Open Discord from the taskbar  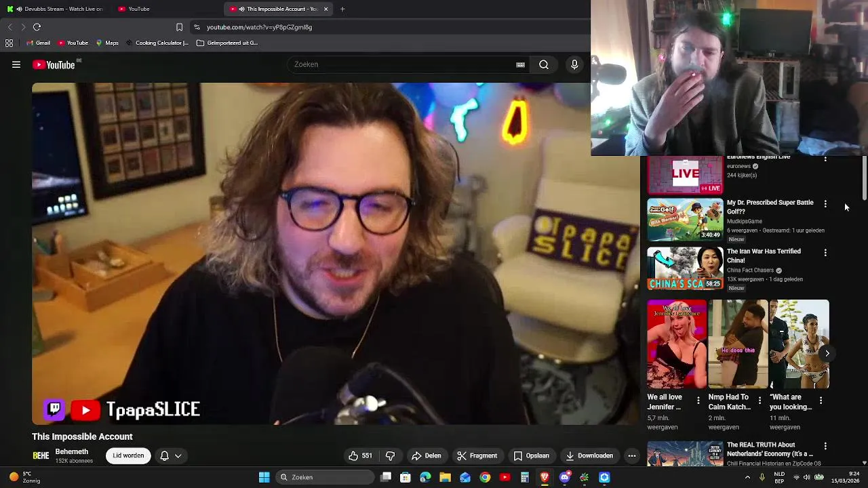point(564,477)
